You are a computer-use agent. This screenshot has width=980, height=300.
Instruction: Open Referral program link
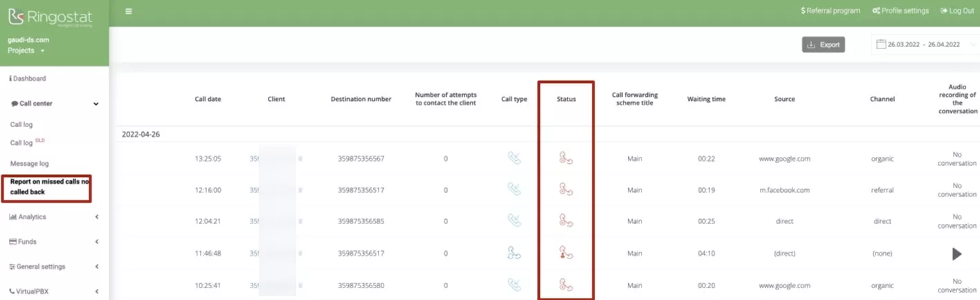click(830, 11)
